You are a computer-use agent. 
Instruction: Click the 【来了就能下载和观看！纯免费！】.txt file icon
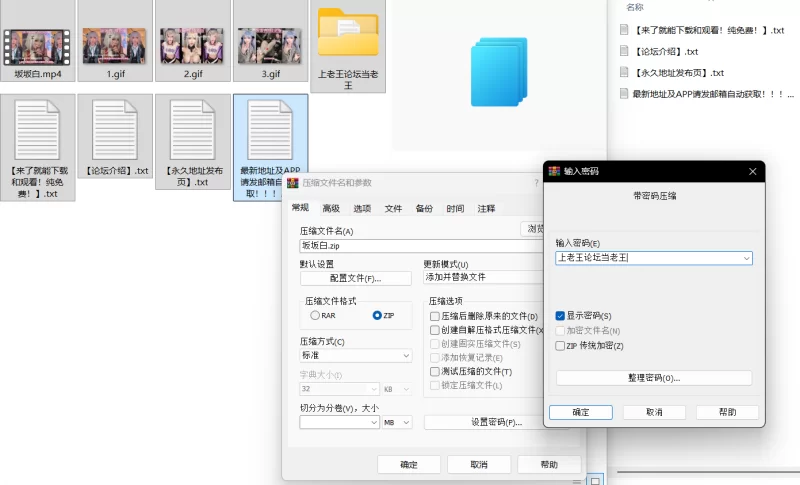click(x=38, y=132)
